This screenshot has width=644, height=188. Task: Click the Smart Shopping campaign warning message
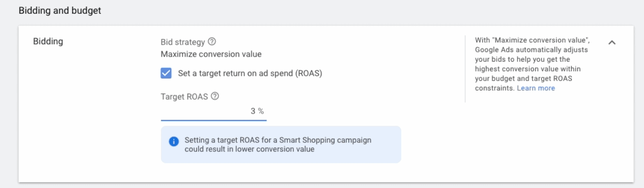coord(278,145)
